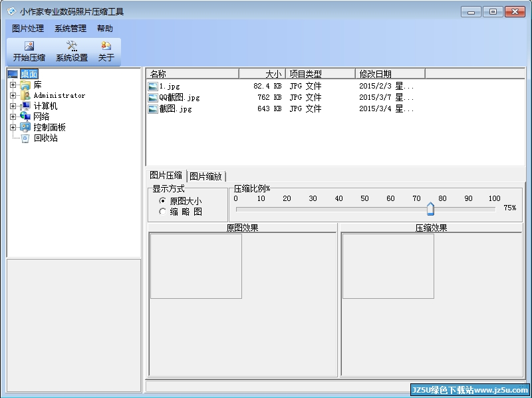Viewport: 532px width, 398px height.
Task: Select the QQ截图.jpg file icon
Action: pos(153,97)
